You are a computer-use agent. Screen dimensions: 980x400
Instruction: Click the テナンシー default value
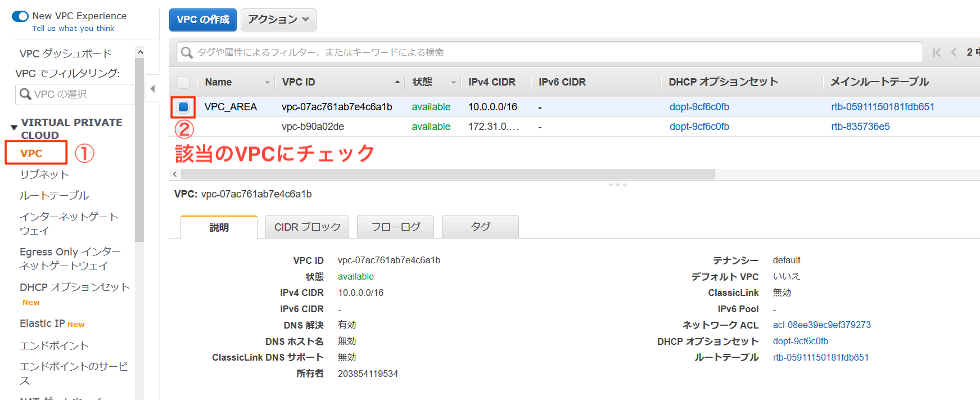pos(786,260)
